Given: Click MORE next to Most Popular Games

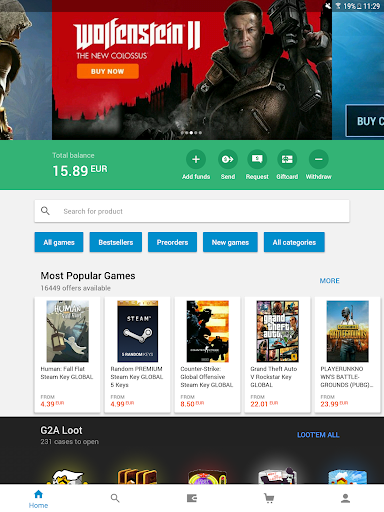Looking at the screenshot, I should pos(330,281).
